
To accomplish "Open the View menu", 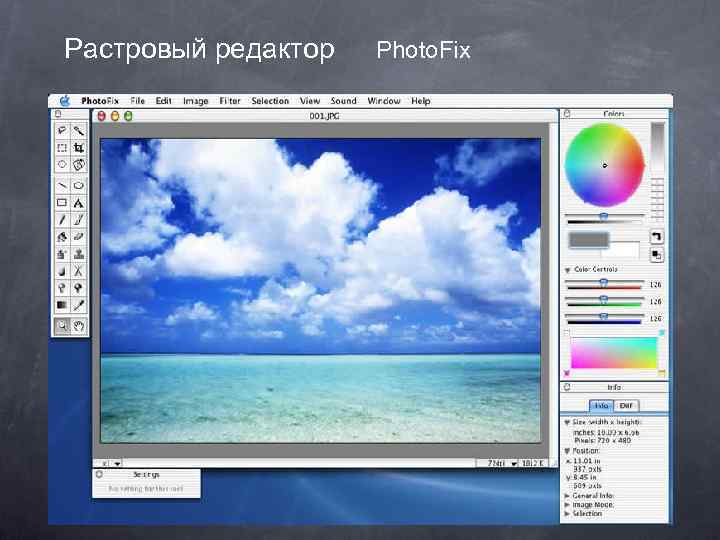I will (310, 101).
